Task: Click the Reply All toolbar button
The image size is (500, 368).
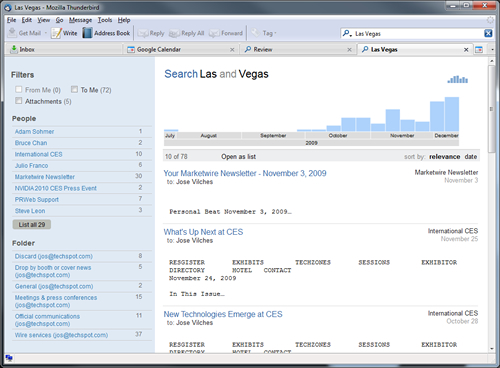Action: coord(187,33)
